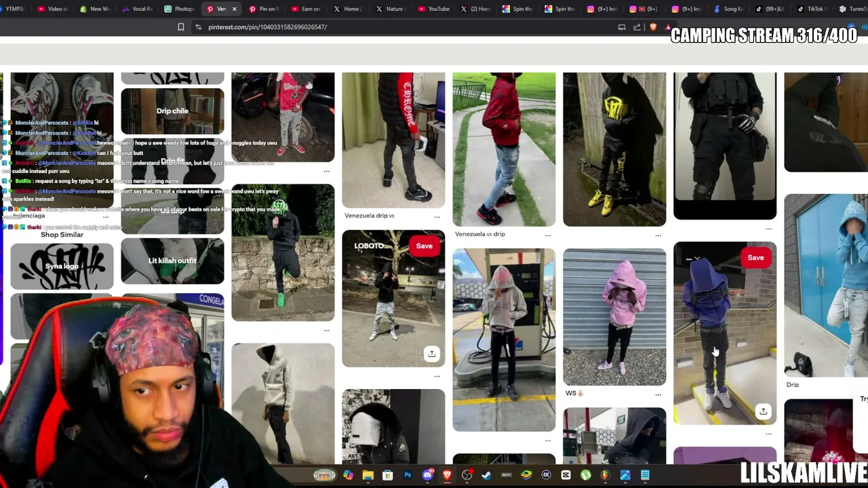The image size is (868, 488).
Task: Open options for LOBOTO night street pin
Action: click(437, 376)
